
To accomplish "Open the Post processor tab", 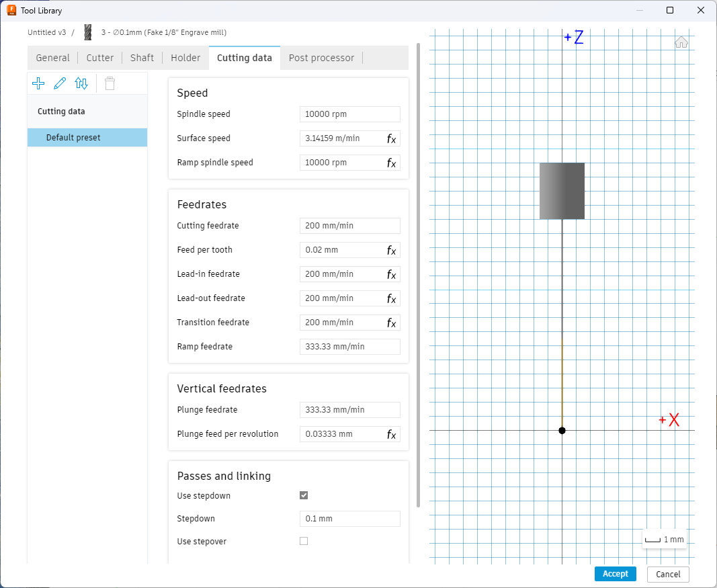I will click(x=321, y=58).
